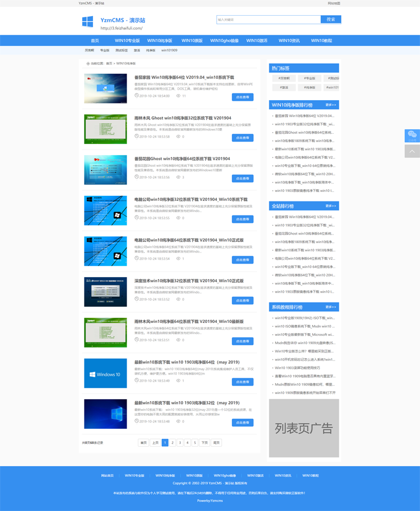Select page 1 in pagination

click(165, 443)
